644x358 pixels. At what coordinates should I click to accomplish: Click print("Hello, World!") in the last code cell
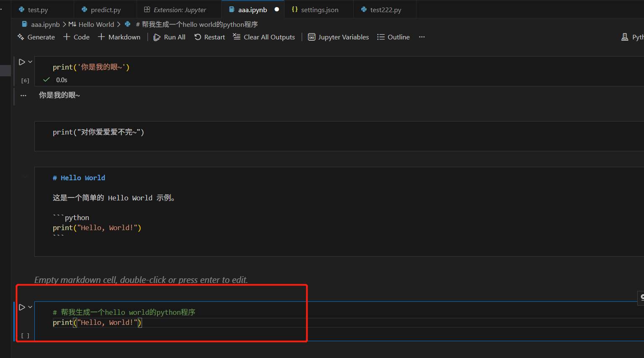[x=97, y=322]
